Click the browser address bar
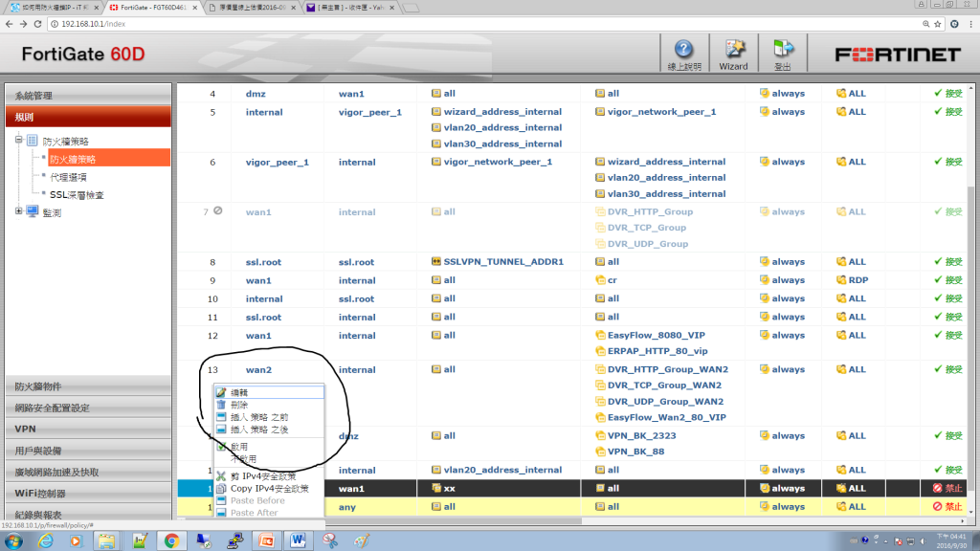The image size is (980, 551). [487, 24]
